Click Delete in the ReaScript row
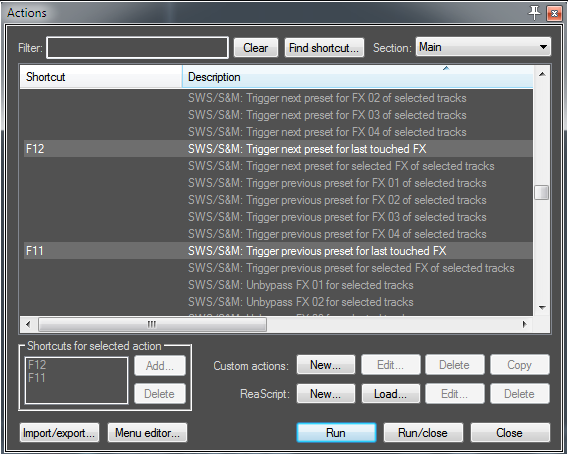The image size is (568, 454). pyautogui.click(x=519, y=394)
